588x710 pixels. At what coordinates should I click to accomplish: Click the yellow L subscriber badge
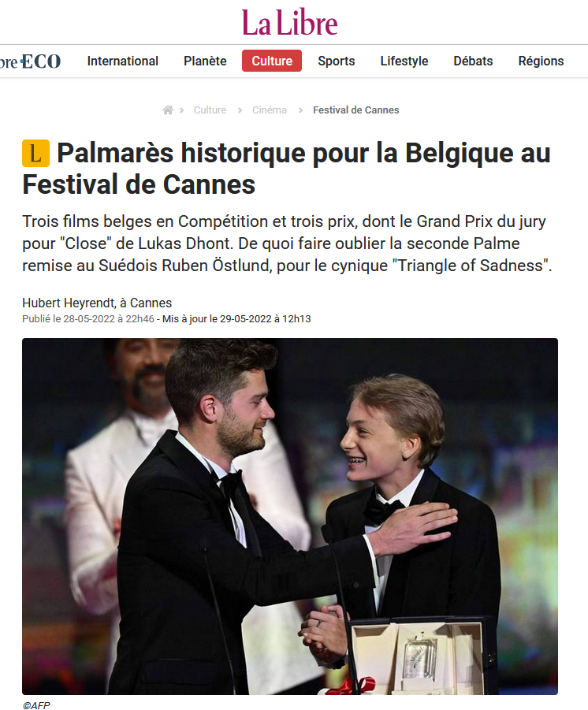coord(35,154)
